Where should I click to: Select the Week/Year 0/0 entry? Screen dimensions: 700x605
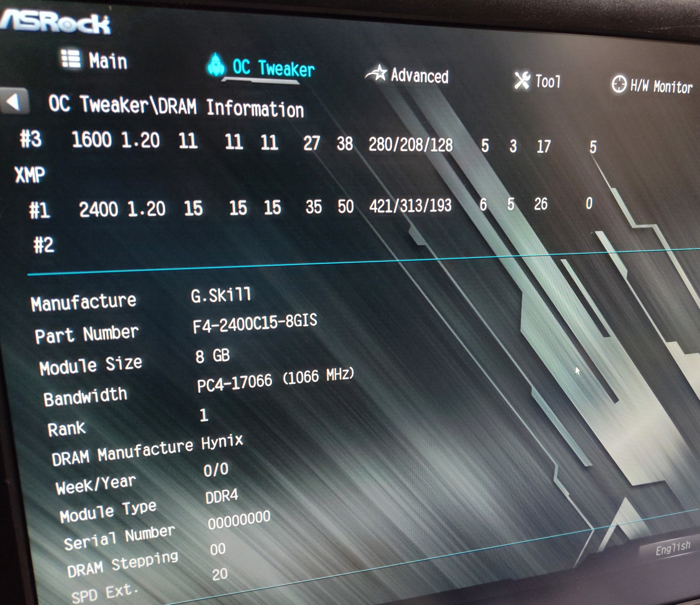point(140,478)
